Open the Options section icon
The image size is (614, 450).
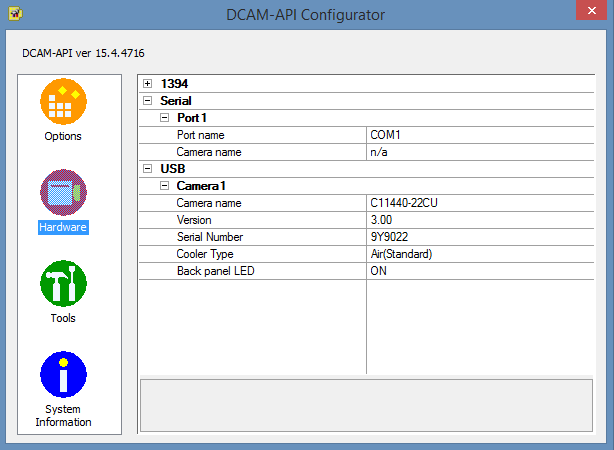(x=63, y=102)
